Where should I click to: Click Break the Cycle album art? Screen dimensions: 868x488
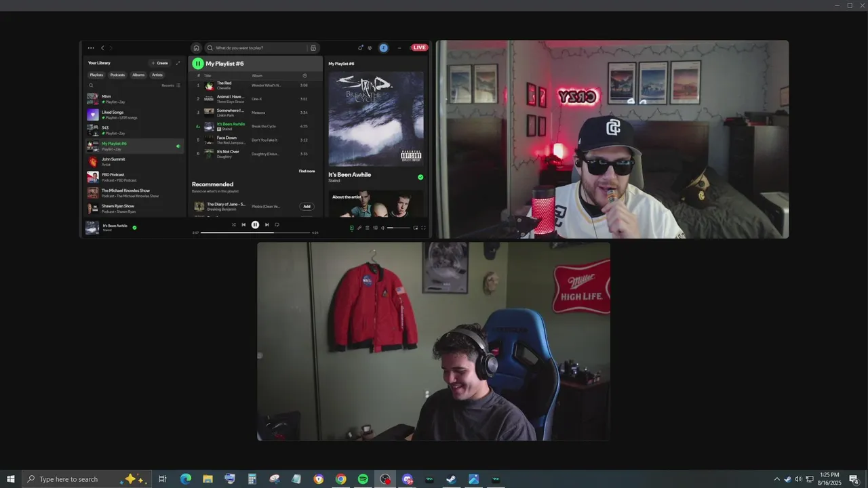pos(376,119)
